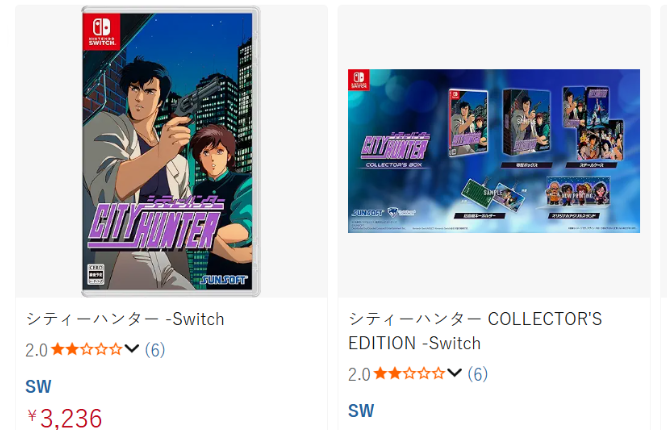Click the ¥3,236 price
Viewport: 667px width, 430px height.
[65, 418]
